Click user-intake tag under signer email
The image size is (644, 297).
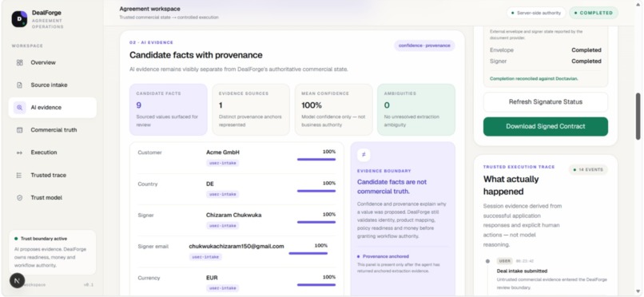[x=205, y=257]
